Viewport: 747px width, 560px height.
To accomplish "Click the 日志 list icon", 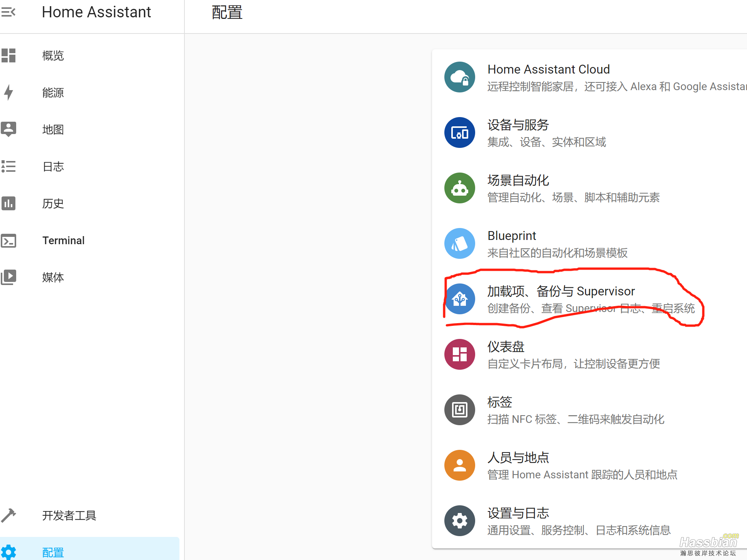I will pyautogui.click(x=8, y=166).
